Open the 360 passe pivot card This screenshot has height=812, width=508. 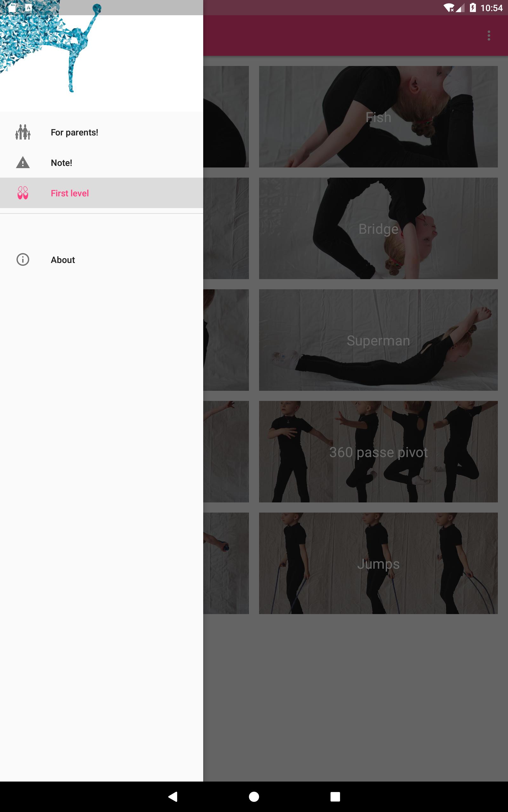[x=378, y=452]
